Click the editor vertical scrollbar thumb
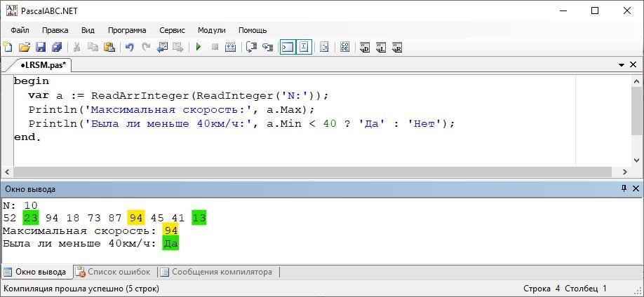 636,111
